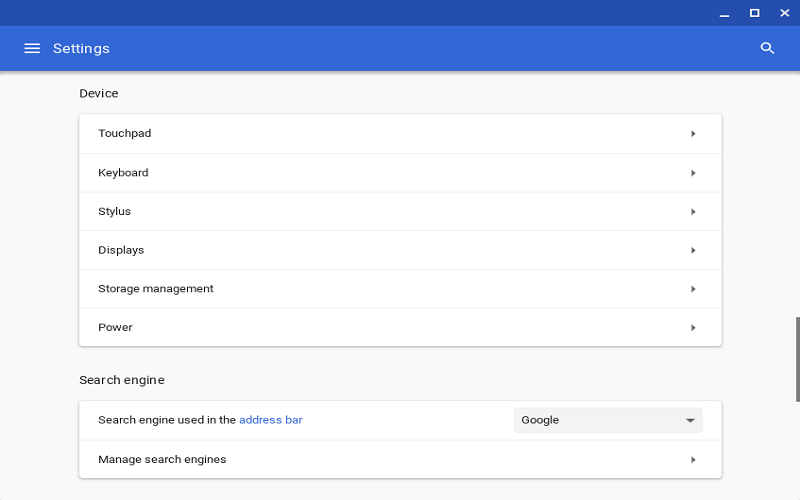Close the Settings window
Image resolution: width=800 pixels, height=500 pixels.
point(785,13)
